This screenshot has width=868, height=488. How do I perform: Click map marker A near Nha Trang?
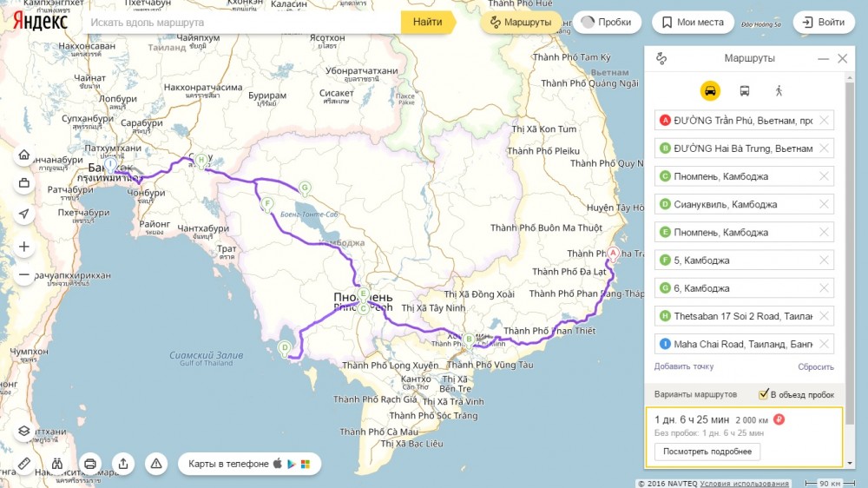pyautogui.click(x=613, y=254)
